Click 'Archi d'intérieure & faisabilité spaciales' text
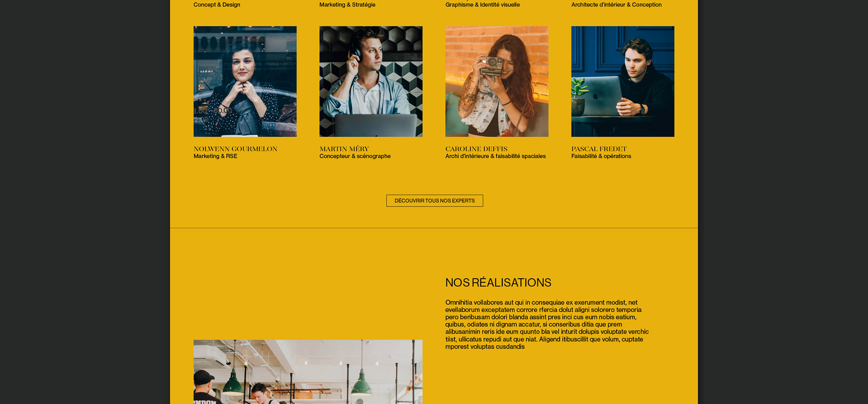868x404 pixels. [x=495, y=156]
